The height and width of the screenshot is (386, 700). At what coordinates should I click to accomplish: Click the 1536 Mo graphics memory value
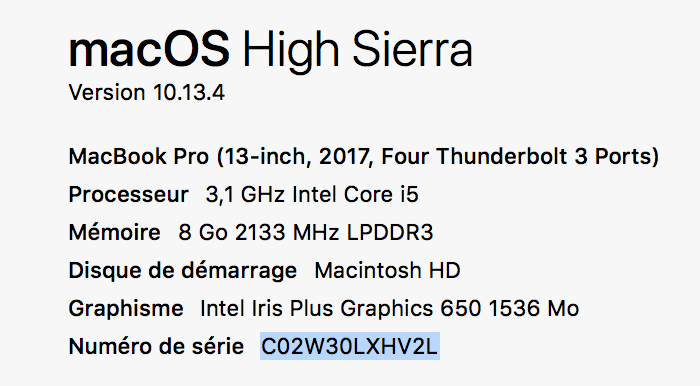(534, 308)
